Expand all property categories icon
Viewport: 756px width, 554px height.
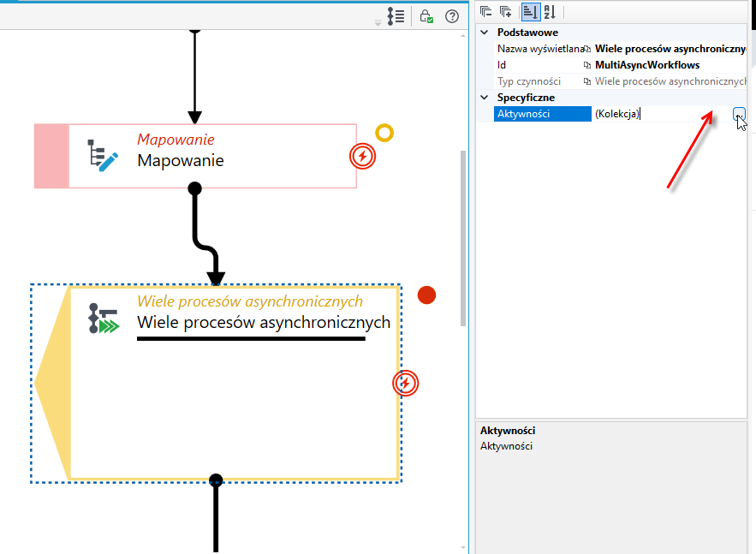point(506,12)
